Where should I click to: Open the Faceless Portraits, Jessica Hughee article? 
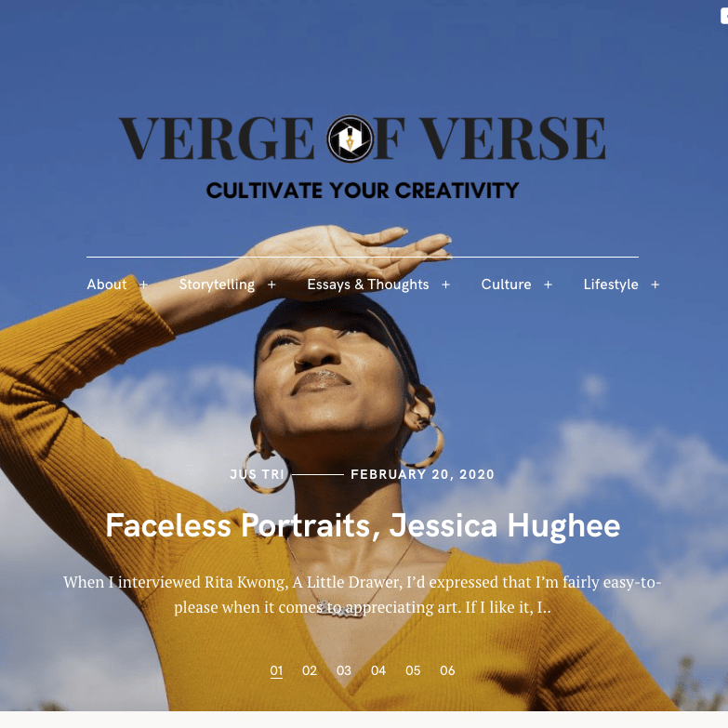coord(363,525)
